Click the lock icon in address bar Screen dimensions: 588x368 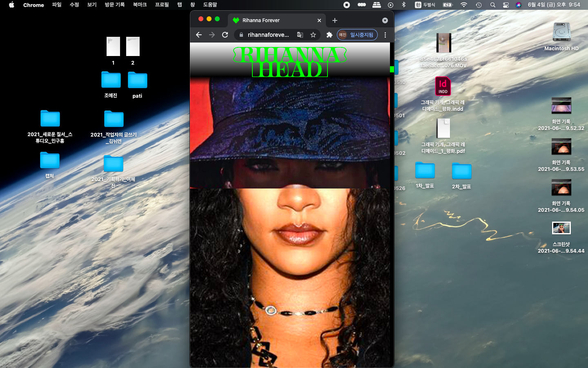(x=241, y=35)
